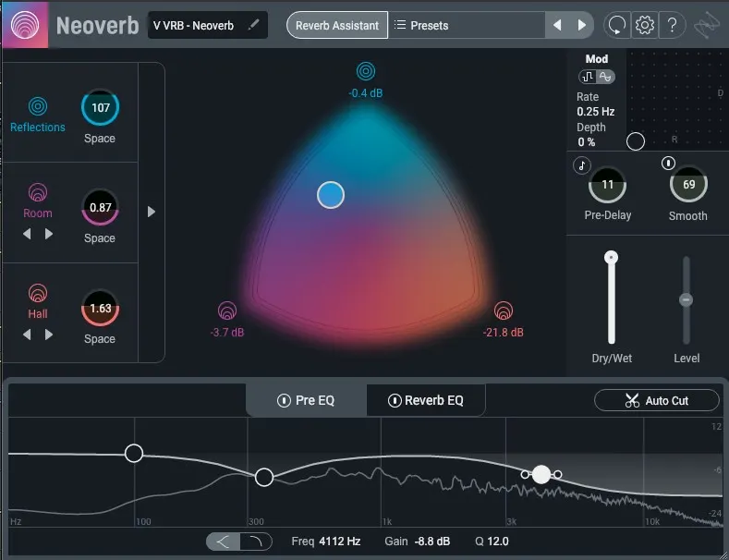The height and width of the screenshot is (560, 729).
Task: Choose the shelf filter shape button
Action: 224,542
